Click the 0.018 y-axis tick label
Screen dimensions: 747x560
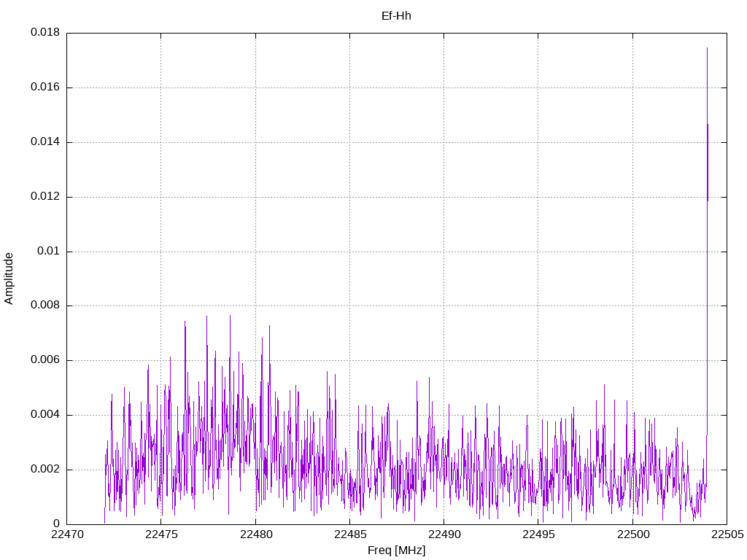tap(45, 32)
